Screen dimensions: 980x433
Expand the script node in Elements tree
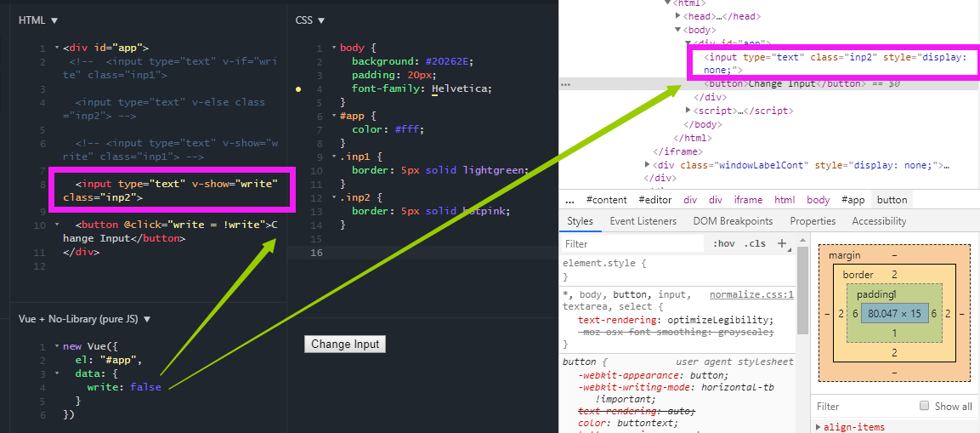[x=688, y=111]
